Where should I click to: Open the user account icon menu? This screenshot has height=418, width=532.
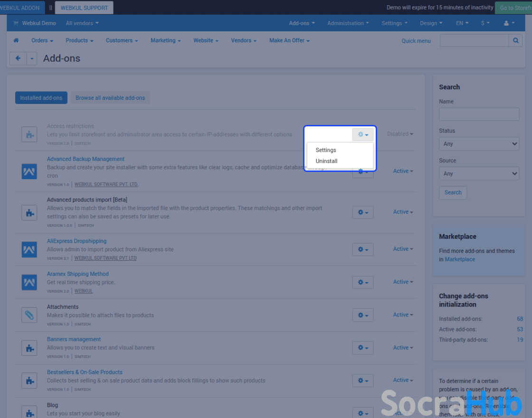click(509, 23)
